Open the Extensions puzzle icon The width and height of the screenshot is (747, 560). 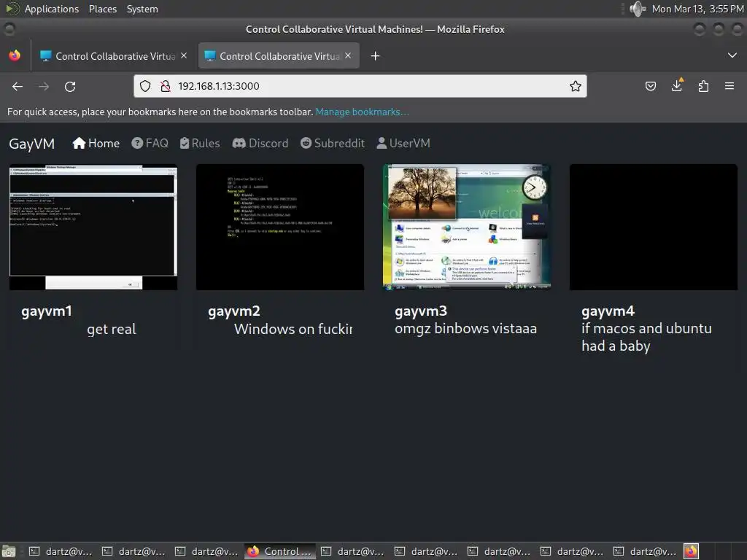pyautogui.click(x=703, y=86)
